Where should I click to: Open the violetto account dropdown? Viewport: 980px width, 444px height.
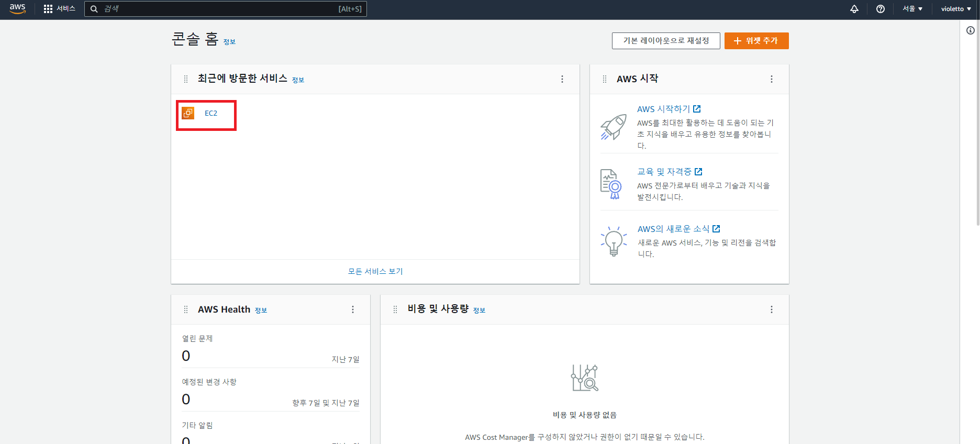pos(956,9)
